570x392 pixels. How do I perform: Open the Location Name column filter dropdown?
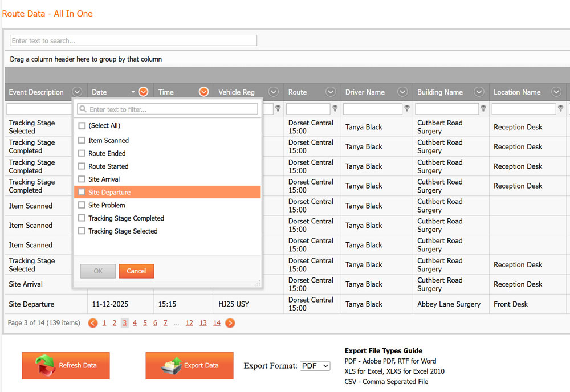[x=556, y=92]
